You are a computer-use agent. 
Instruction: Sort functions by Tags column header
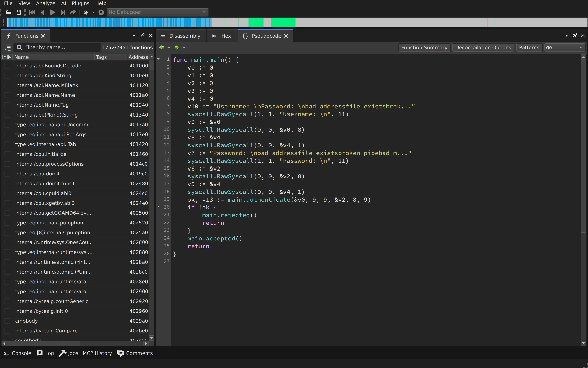coord(110,57)
